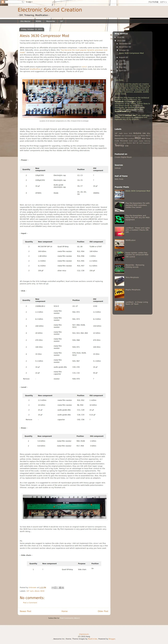This screenshot has height=644, width=168.
Task: Expand August archive month
Action: 117,57
